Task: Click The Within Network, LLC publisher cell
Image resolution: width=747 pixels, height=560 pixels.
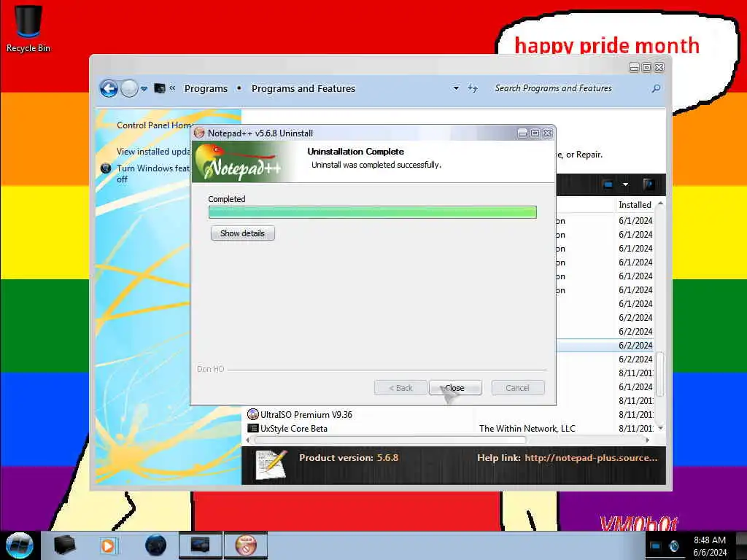Action: coord(527,429)
